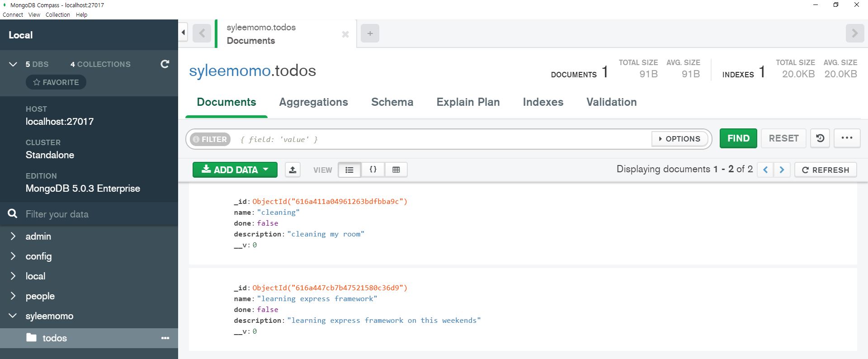The image size is (868, 359).
Task: Click localhost:27017 host value
Action: [x=60, y=122]
